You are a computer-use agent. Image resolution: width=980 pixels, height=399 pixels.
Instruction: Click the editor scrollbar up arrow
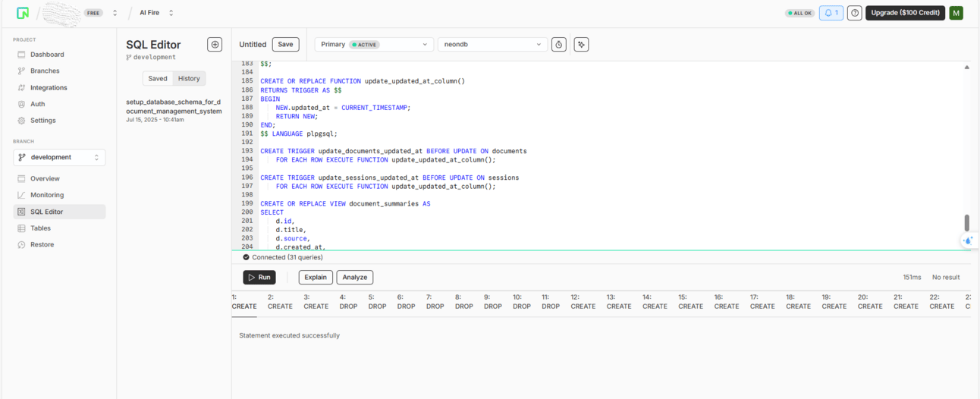966,68
